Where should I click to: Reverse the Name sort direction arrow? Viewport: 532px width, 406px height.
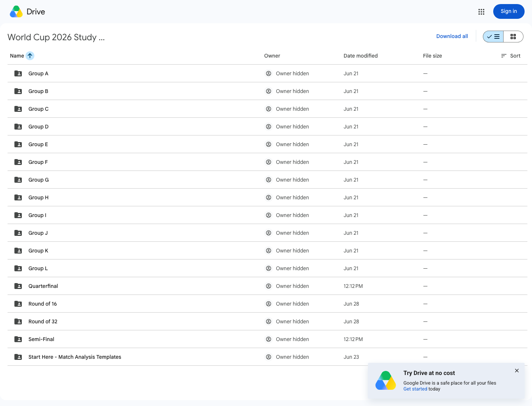[30, 56]
